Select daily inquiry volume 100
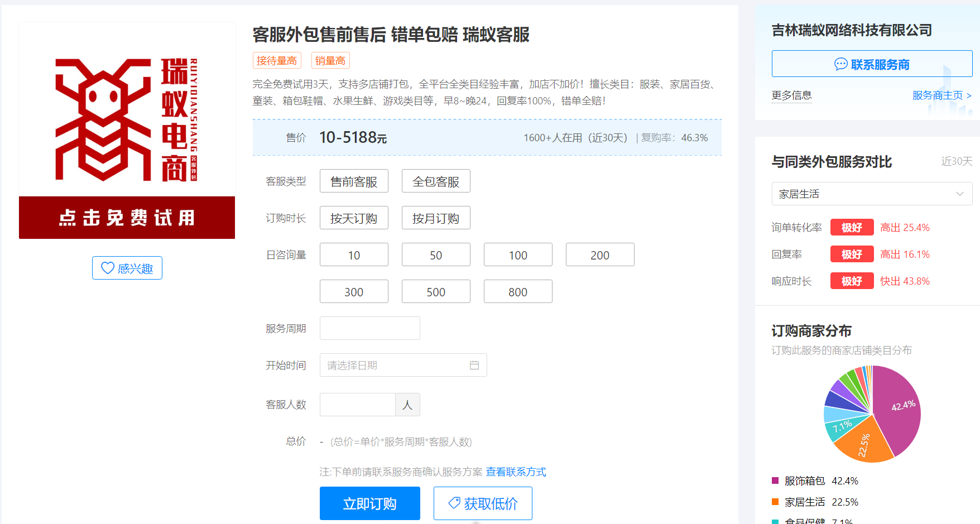 (x=518, y=255)
